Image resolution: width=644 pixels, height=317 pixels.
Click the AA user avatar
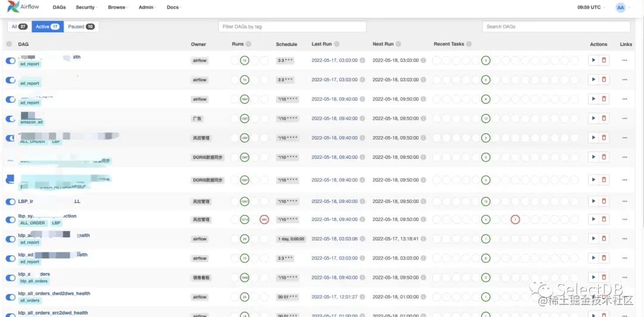tap(620, 7)
